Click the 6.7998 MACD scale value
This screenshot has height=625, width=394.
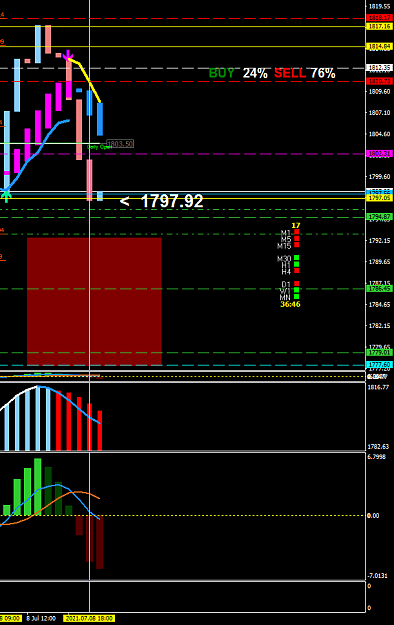pos(376,457)
